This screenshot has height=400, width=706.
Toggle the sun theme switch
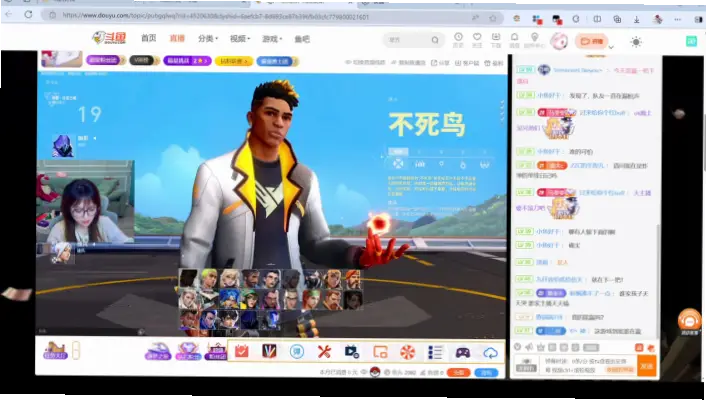636,42
